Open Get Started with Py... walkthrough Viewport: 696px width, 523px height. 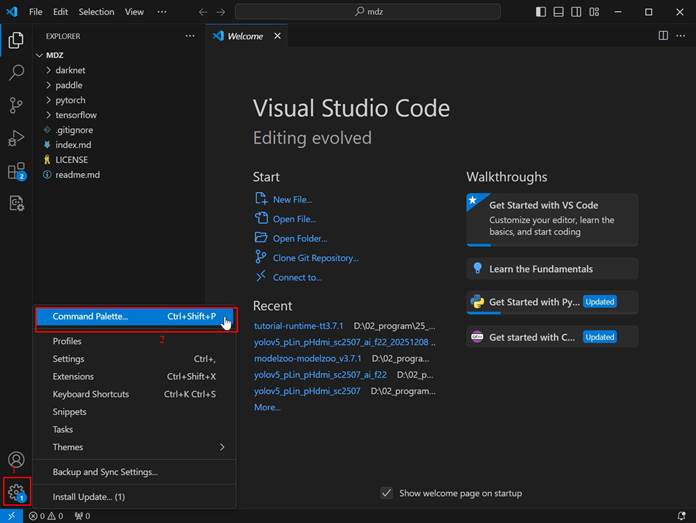coord(552,302)
